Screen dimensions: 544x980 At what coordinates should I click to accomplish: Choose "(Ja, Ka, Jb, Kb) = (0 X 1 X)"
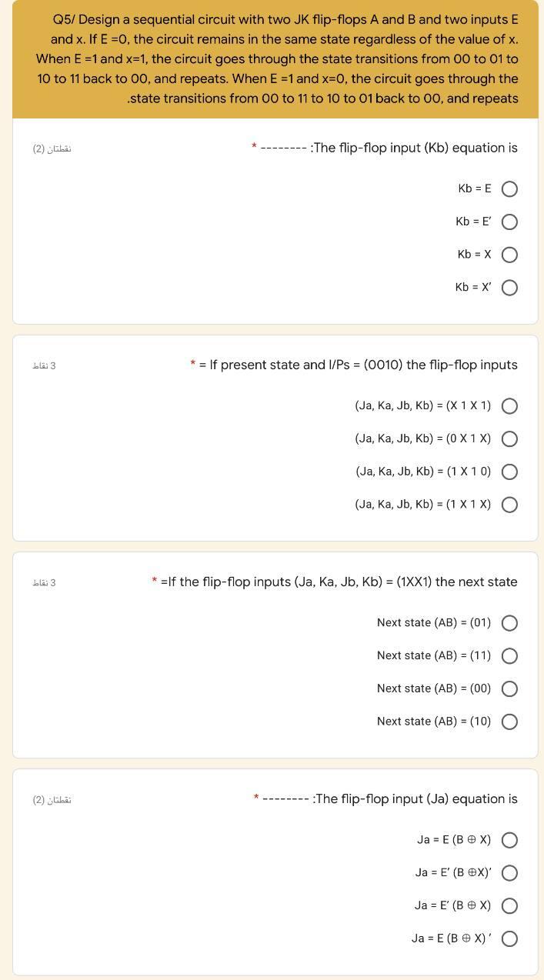point(509,438)
